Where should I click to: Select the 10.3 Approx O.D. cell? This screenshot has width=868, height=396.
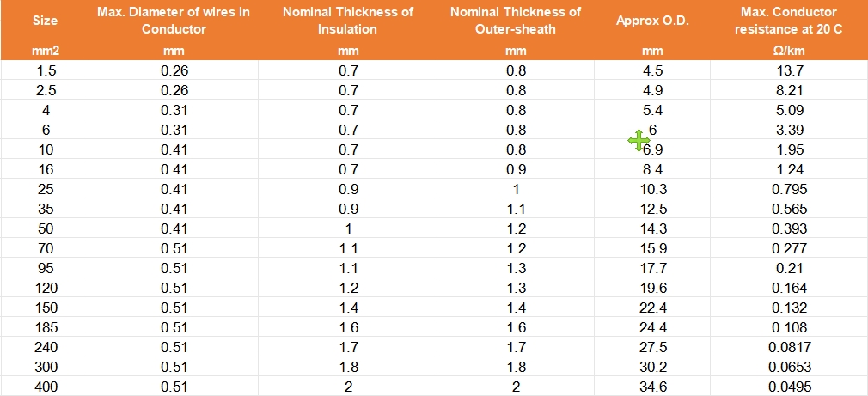(653, 189)
